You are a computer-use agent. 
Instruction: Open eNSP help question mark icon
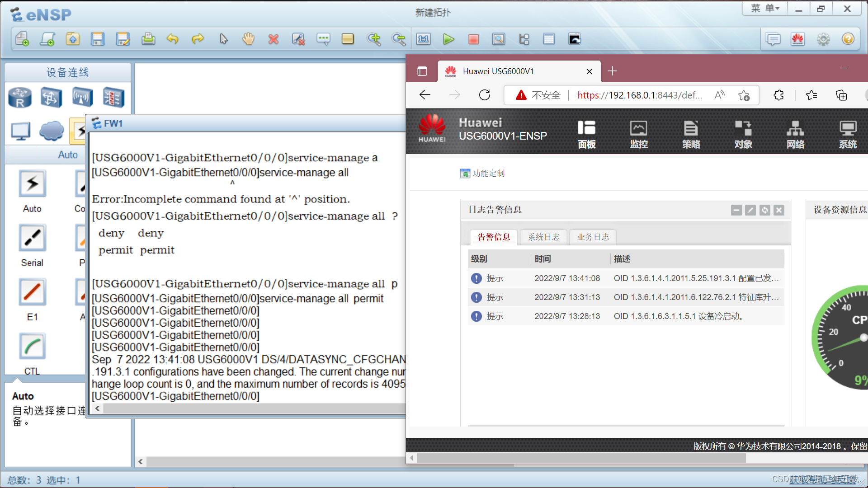click(x=848, y=39)
